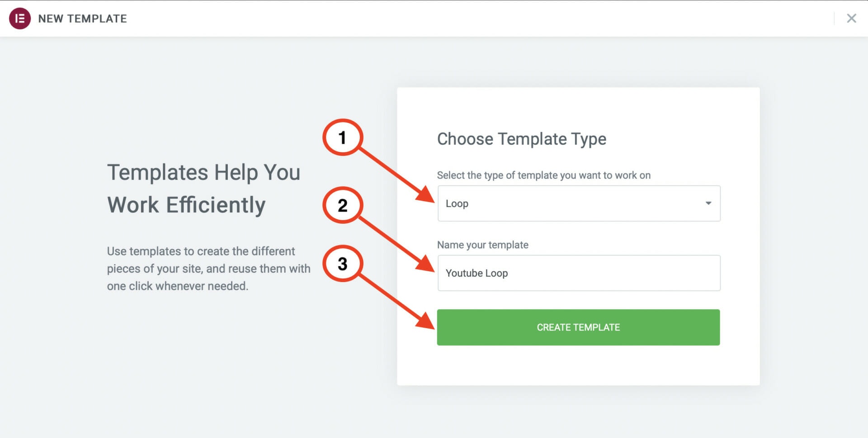
Task: Click the red step 3 circle marker
Action: (342, 264)
